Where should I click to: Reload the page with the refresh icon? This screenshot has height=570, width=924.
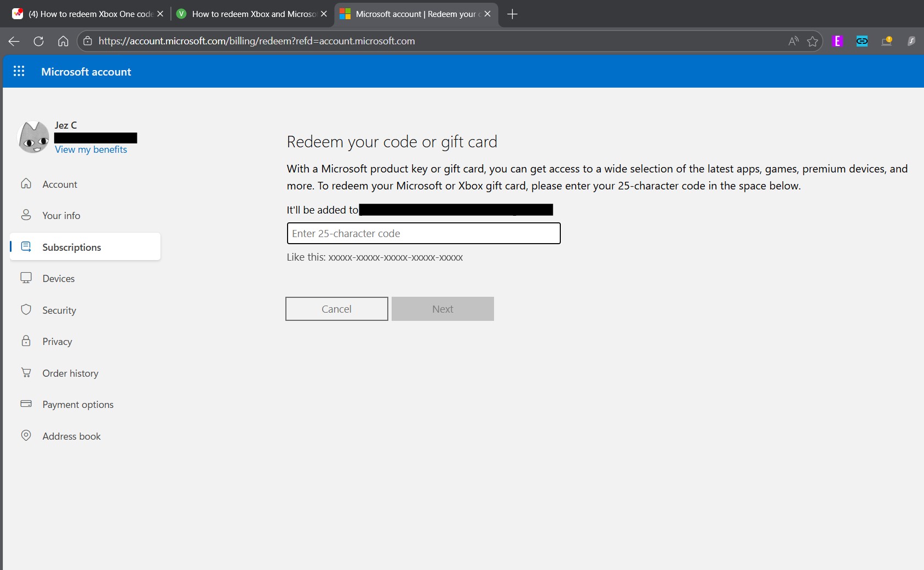coord(38,41)
